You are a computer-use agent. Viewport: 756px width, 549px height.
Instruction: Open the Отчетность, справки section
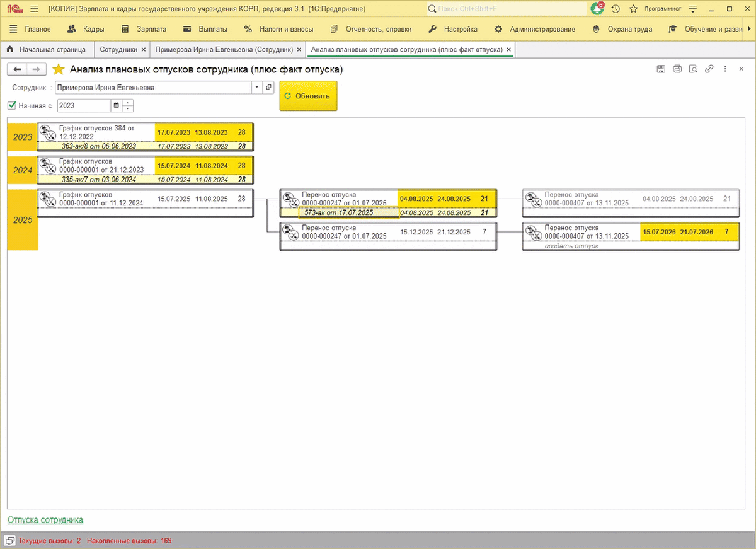[370, 29]
